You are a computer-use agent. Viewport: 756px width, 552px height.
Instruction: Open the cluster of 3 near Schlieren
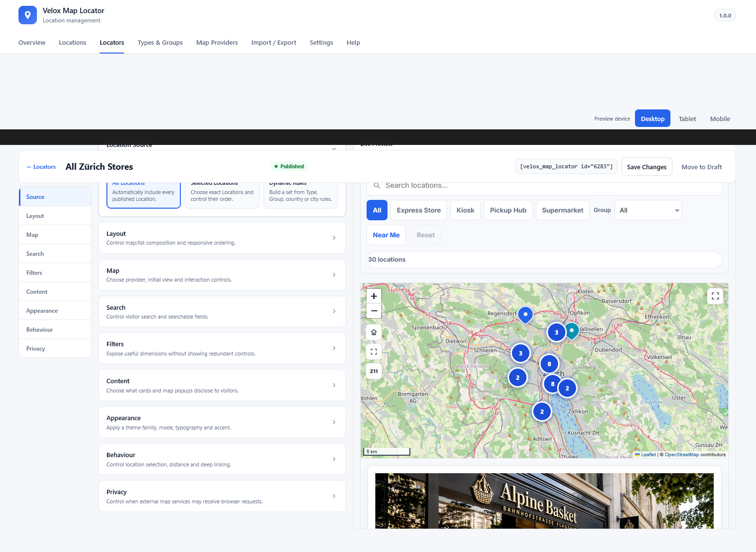tap(521, 354)
